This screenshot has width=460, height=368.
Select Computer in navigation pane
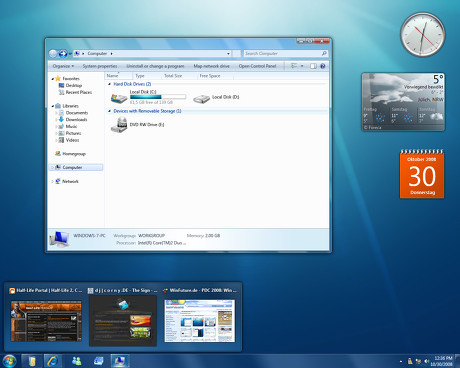point(76,167)
